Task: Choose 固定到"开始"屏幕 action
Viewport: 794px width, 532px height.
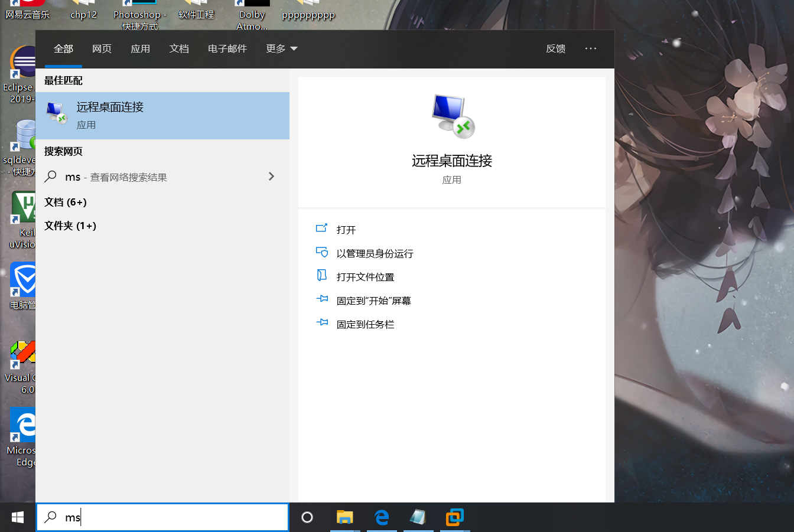Action: point(374,301)
